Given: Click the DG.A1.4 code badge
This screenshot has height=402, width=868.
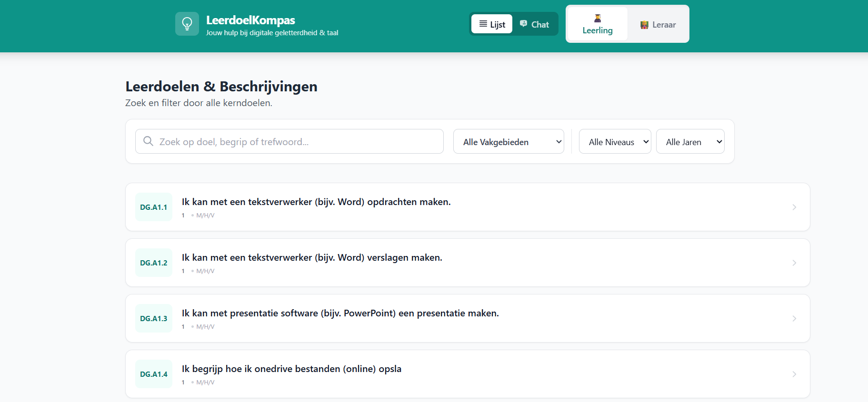Looking at the screenshot, I should point(153,374).
